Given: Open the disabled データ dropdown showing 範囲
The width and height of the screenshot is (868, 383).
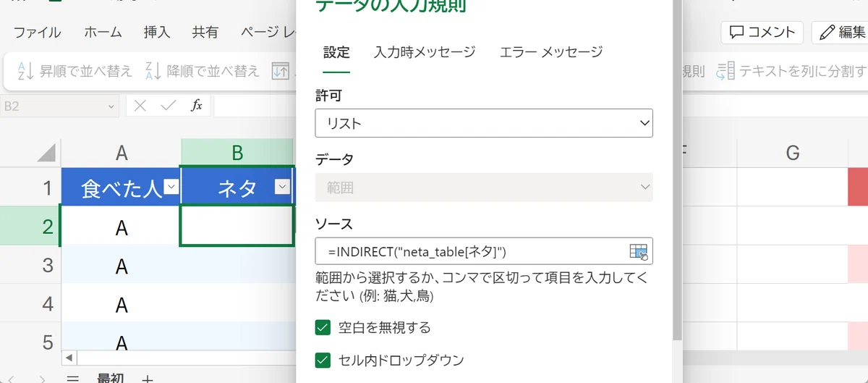Looking at the screenshot, I should coord(484,188).
